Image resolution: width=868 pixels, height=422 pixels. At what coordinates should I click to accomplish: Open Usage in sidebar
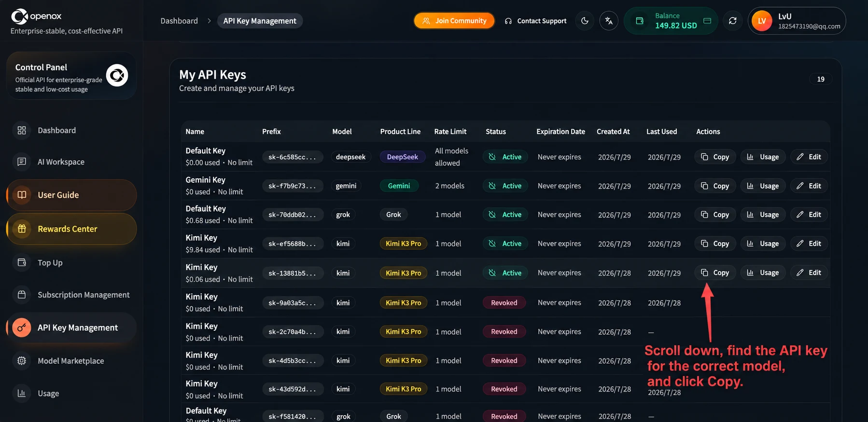tap(71, 394)
